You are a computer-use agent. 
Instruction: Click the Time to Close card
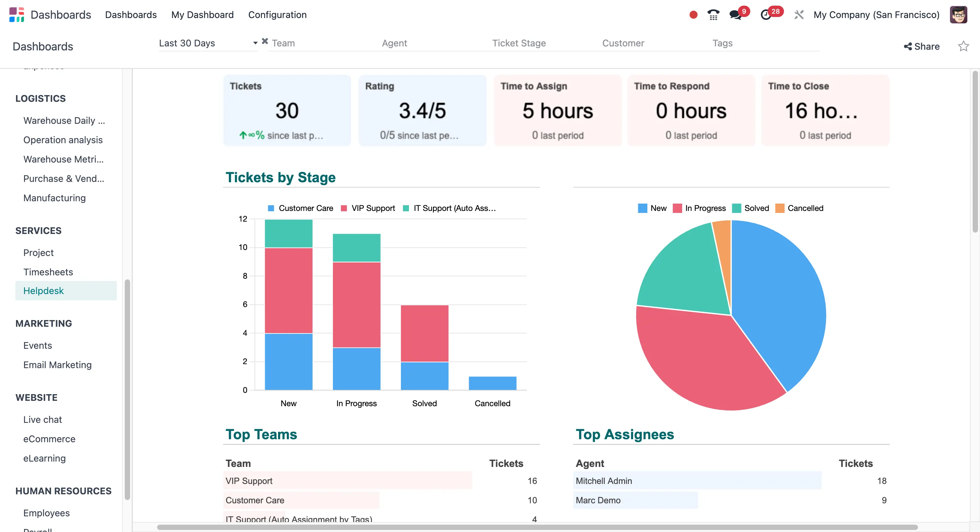[825, 110]
